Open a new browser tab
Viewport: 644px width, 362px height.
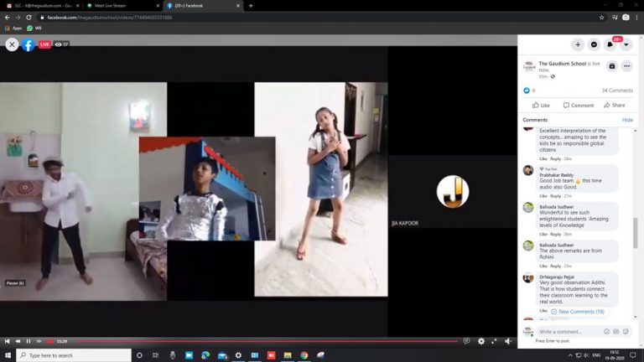[x=251, y=6]
